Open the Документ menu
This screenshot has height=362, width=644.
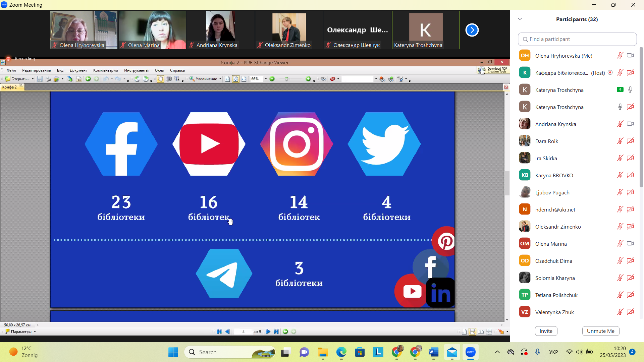[78, 70]
